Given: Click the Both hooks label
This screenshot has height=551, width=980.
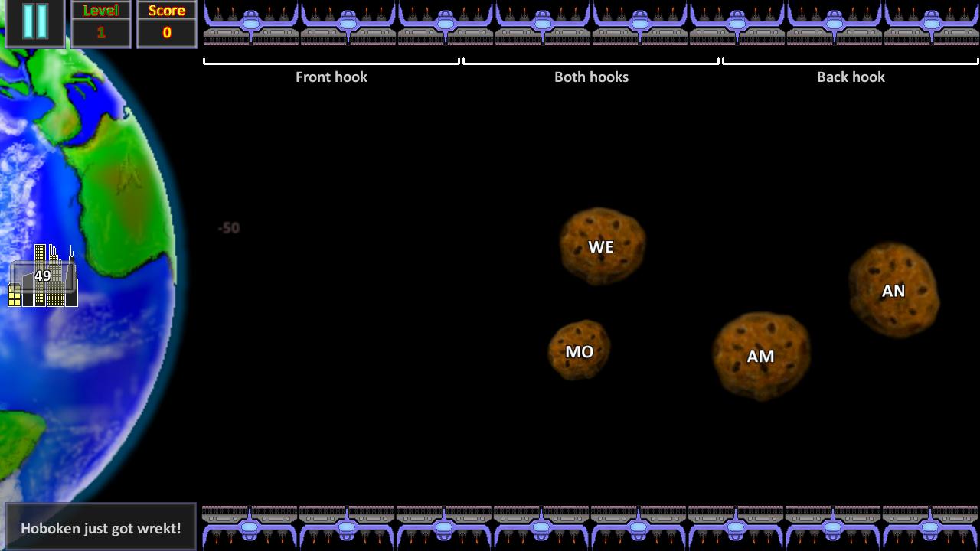Looking at the screenshot, I should [591, 77].
